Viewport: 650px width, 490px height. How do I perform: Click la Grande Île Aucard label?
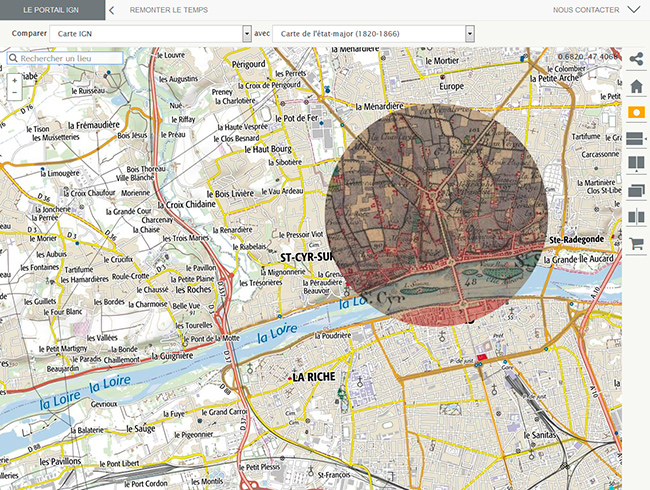point(579,259)
